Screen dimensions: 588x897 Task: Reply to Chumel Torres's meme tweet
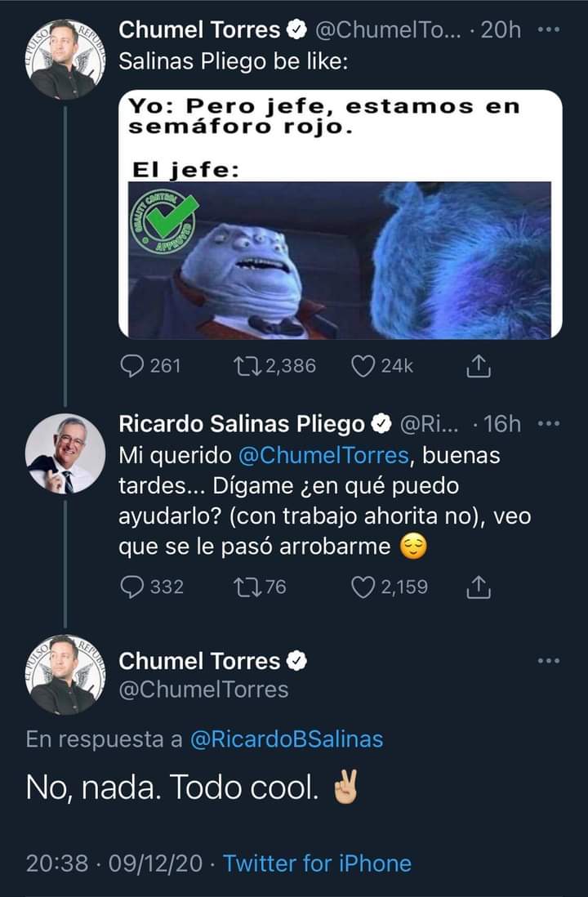pos(131,366)
